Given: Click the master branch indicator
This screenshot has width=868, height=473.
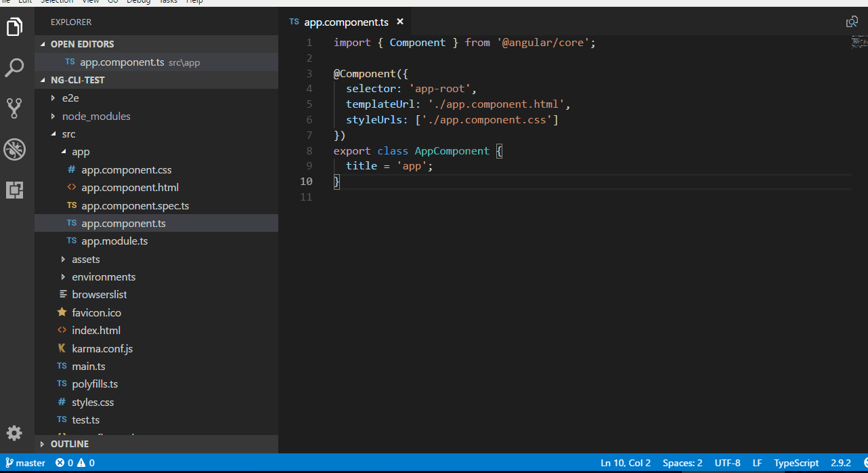Looking at the screenshot, I should click(25, 463).
